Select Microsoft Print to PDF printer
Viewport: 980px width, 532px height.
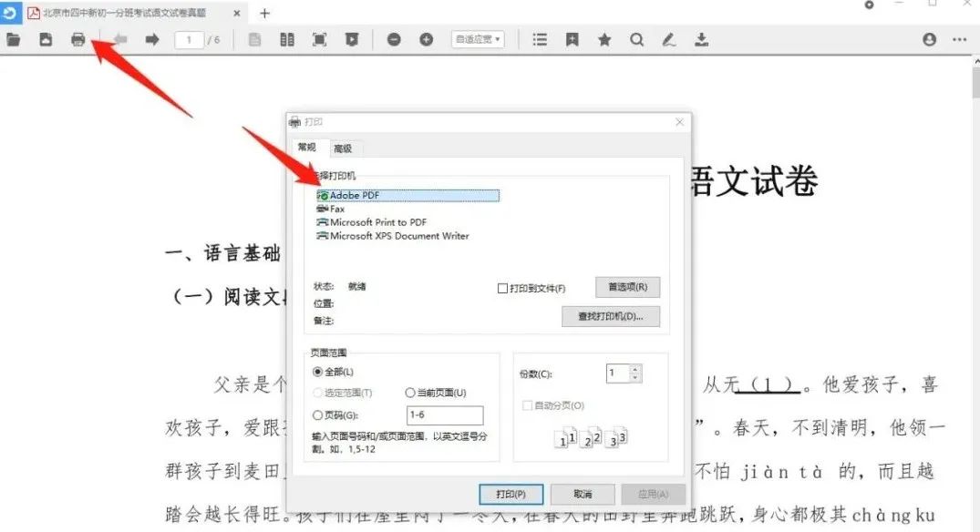pyautogui.click(x=372, y=222)
